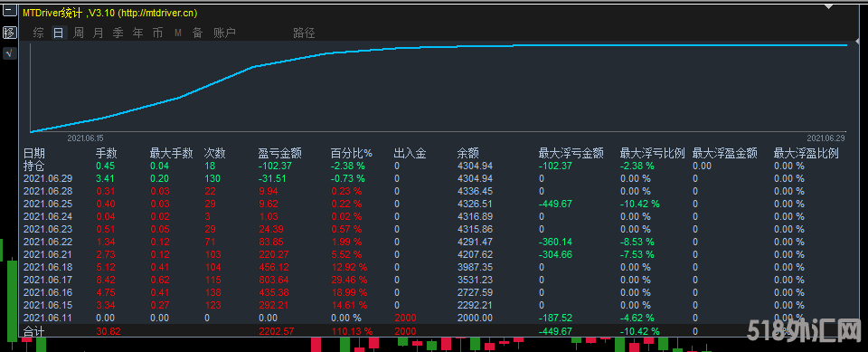Click the 余额 column header
The height and width of the screenshot is (352, 868).
coord(468,153)
